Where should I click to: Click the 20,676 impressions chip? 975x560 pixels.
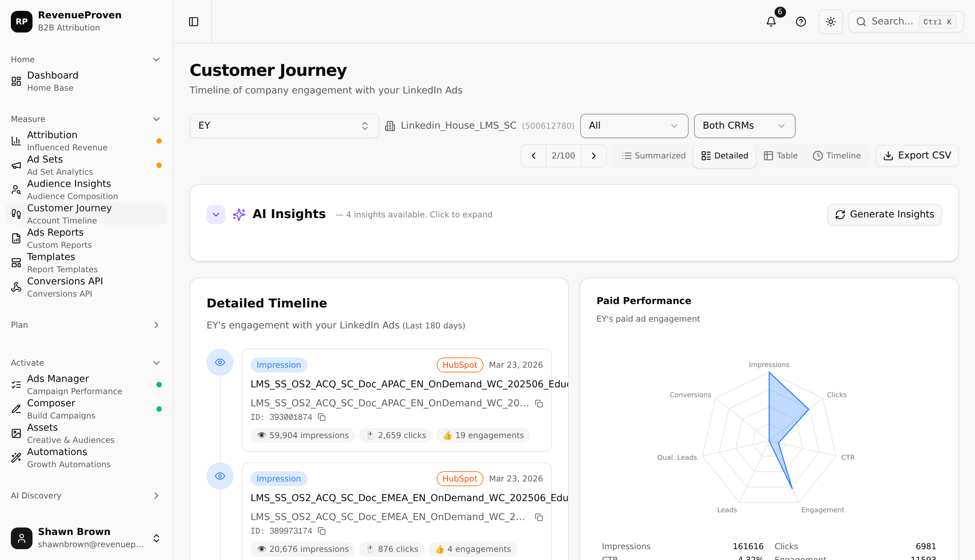(x=303, y=549)
